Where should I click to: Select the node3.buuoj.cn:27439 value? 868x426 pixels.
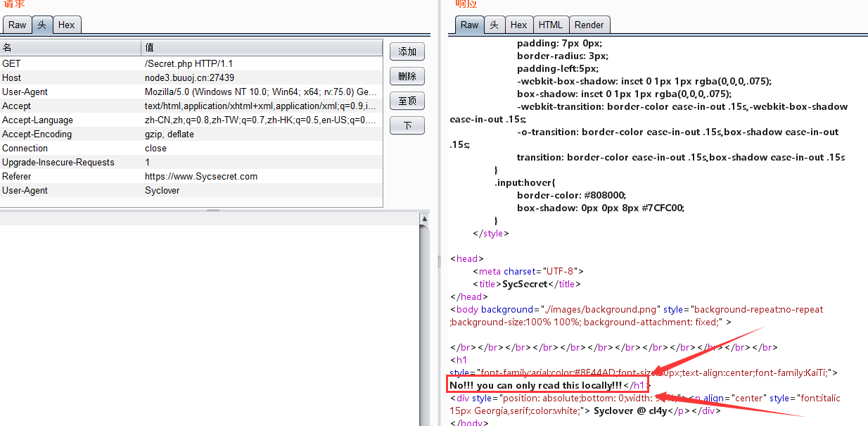tap(190, 77)
